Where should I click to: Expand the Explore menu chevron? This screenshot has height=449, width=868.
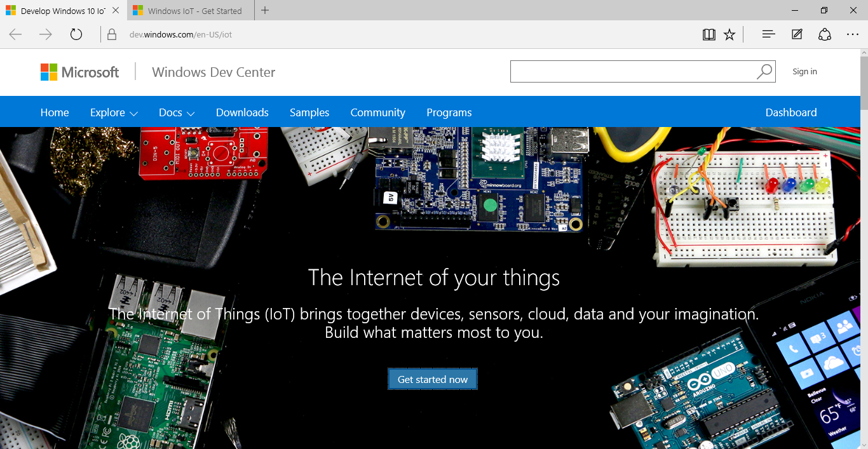[x=133, y=114]
